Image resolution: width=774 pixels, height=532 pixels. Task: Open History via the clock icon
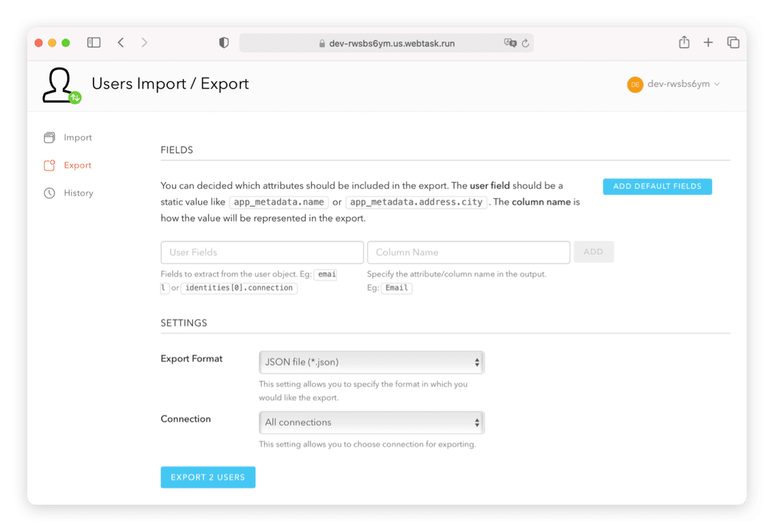[49, 192]
